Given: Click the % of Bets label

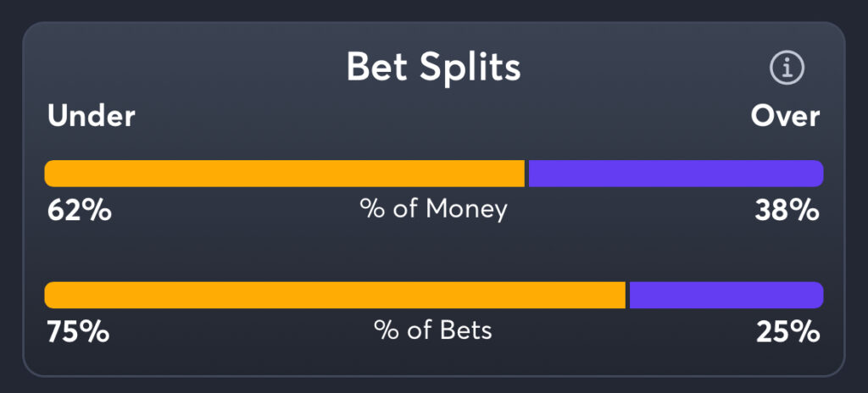Looking at the screenshot, I should (x=433, y=329).
